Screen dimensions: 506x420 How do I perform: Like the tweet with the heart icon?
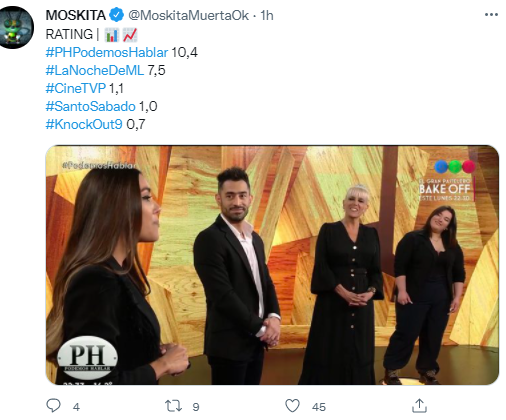point(293,406)
